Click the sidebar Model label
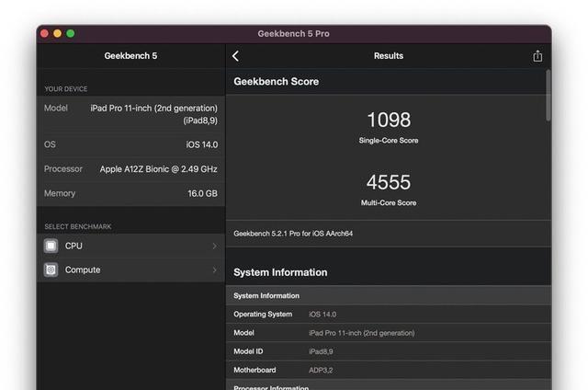The height and width of the screenshot is (390, 588). (56, 109)
